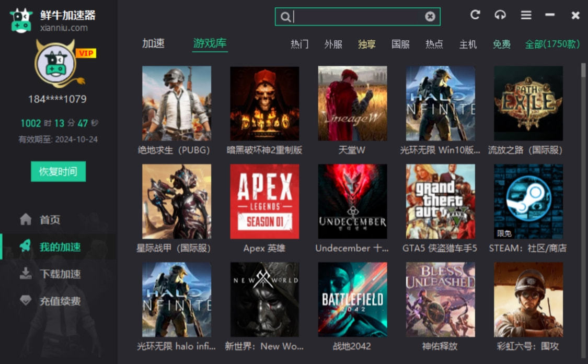Select the Bless Unleashed cover
The width and height of the screenshot is (588, 364).
(x=441, y=300)
